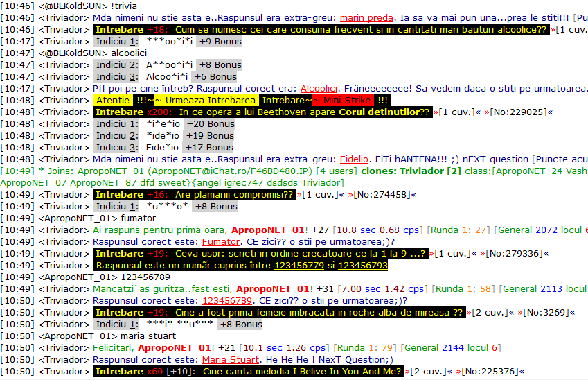Click the hint 'A**oo*i*i'

170,65
